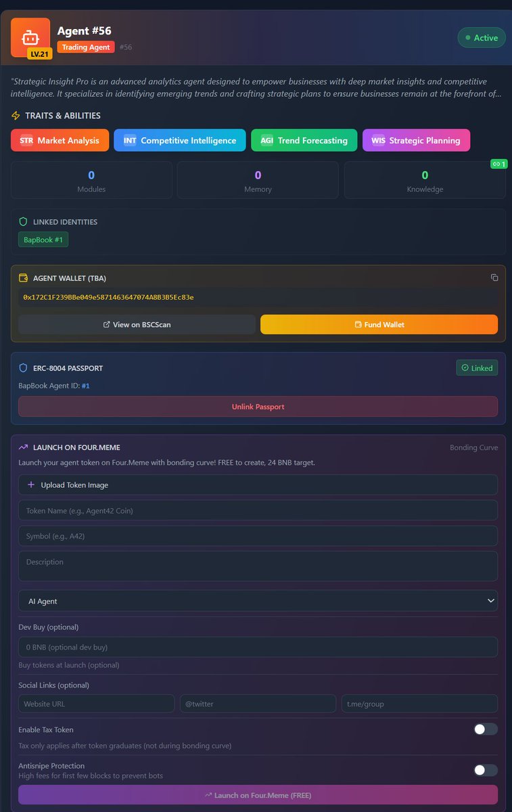The width and height of the screenshot is (512, 812).
Task: Focus the Dev Buy BNB input field
Action: 258,647
